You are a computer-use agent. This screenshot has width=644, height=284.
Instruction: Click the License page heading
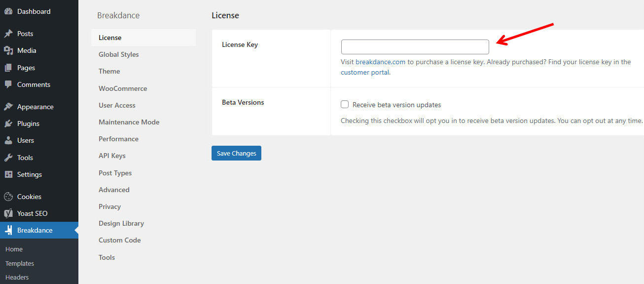point(225,15)
